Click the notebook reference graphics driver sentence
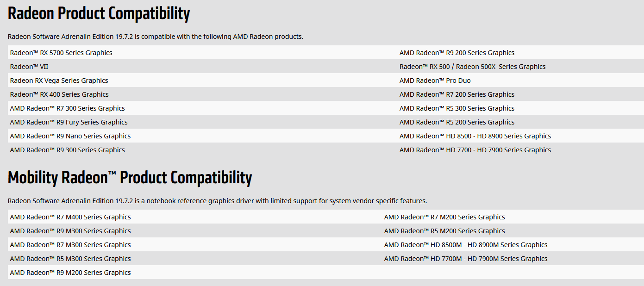644x286 pixels. [x=217, y=201]
